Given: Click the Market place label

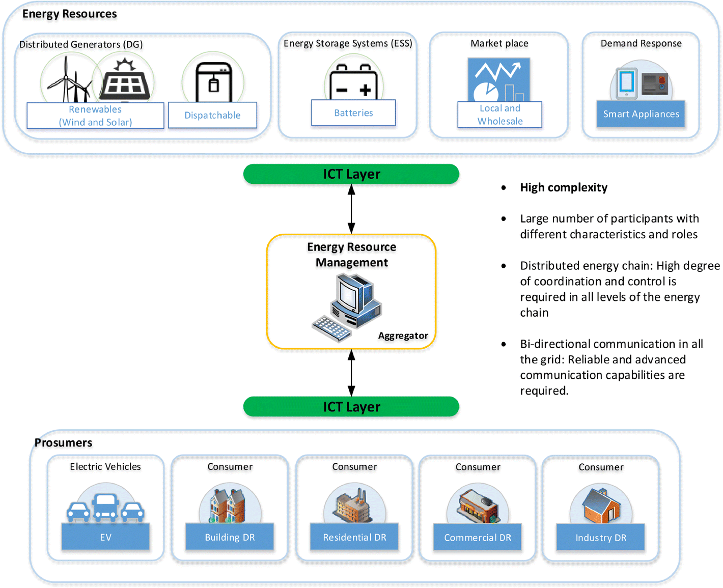Looking at the screenshot, I should (x=499, y=43).
